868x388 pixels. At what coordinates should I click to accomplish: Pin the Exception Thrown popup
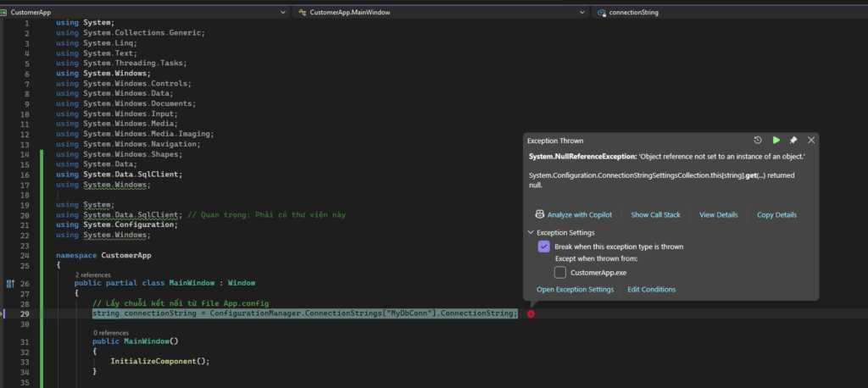coord(793,140)
